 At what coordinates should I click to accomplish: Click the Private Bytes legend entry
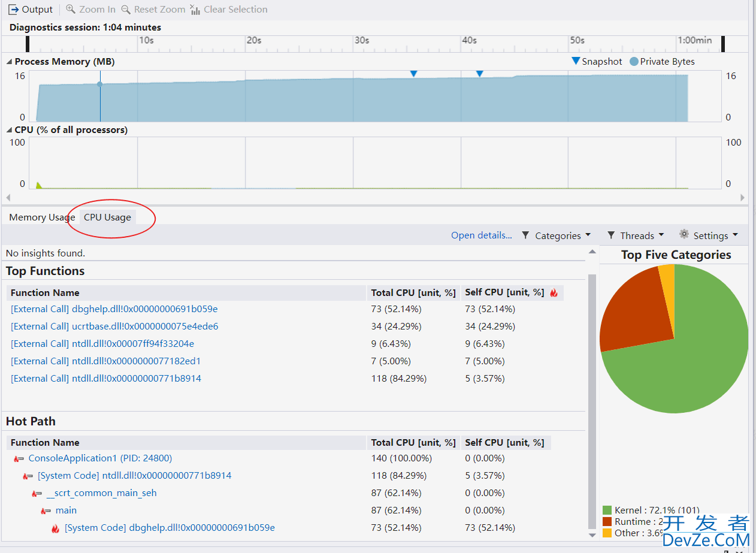point(662,62)
